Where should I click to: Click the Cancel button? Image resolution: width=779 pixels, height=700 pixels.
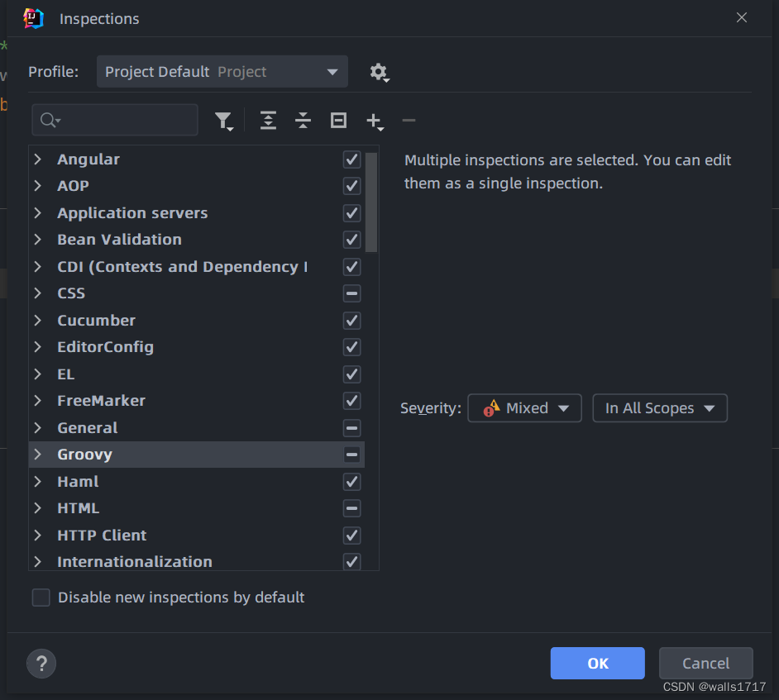click(x=706, y=664)
